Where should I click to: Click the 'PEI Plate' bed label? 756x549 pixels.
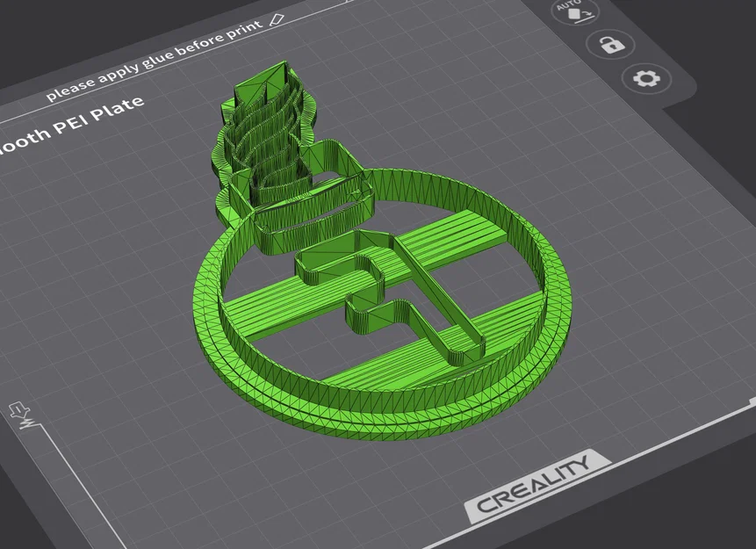point(99,115)
